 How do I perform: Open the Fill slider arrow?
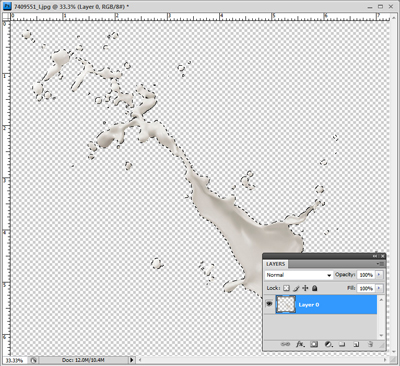click(x=379, y=288)
